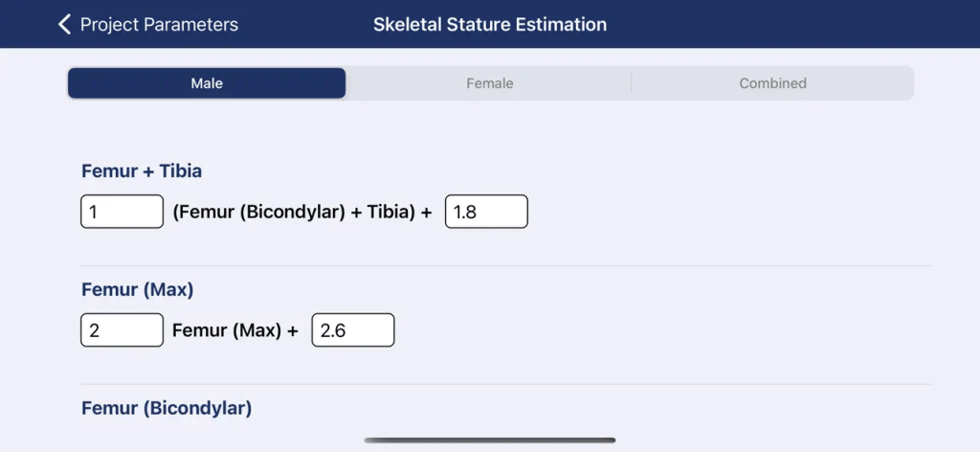Click the separator line under Femur + Tibia section
980x452 pixels.
click(x=505, y=266)
